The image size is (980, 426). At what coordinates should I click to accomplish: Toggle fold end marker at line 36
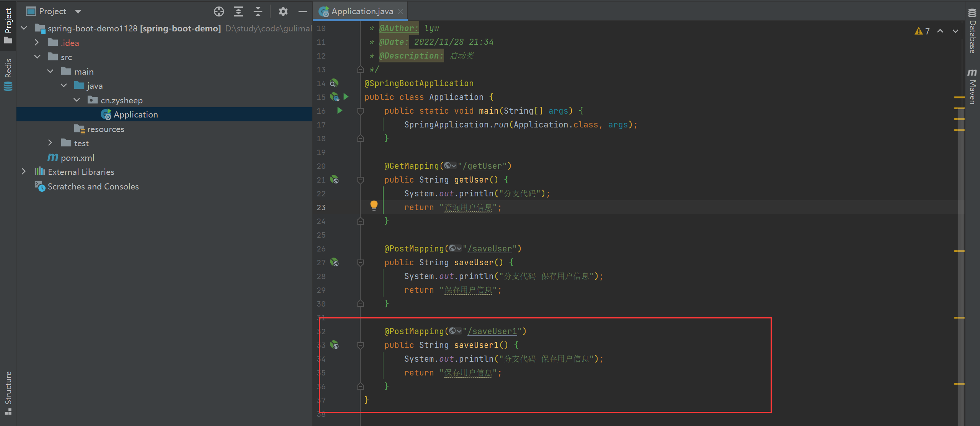[360, 386]
